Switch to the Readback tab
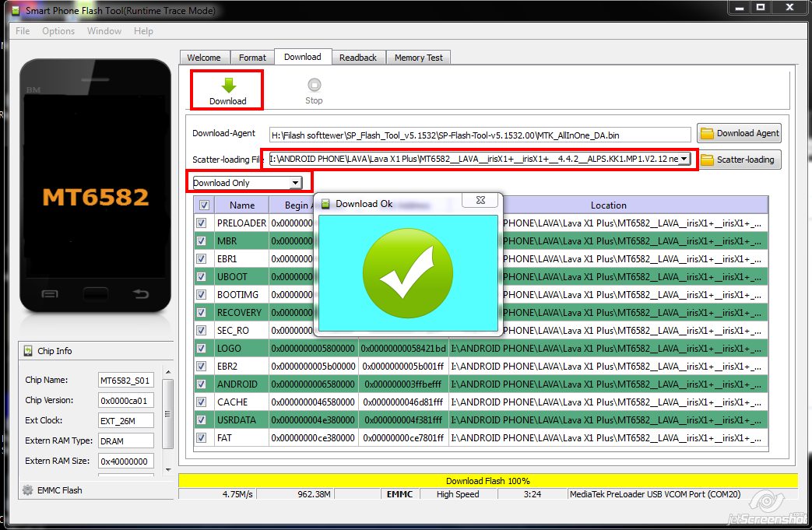Screen dimensions: 812x530 click(358, 58)
